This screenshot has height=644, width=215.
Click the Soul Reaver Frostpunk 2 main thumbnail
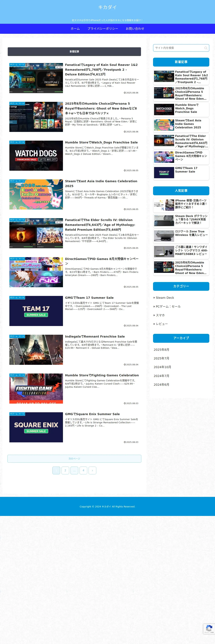pyautogui.click(x=36, y=78)
